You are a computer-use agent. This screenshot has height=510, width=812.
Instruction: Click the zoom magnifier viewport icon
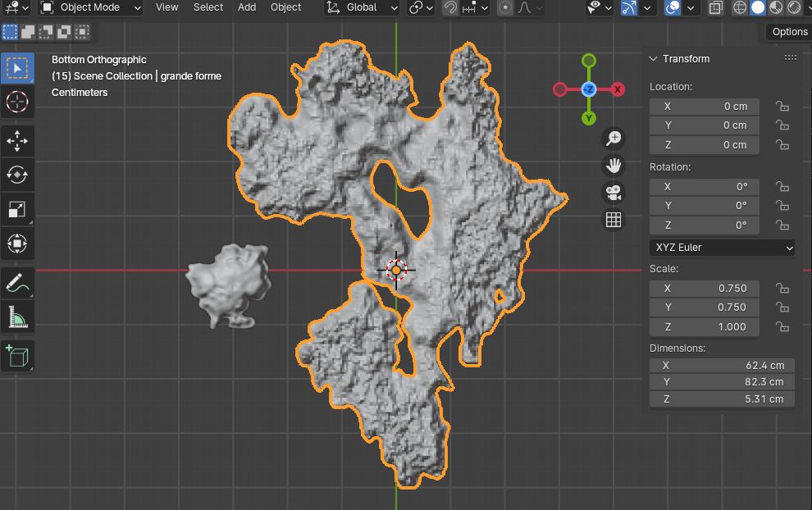[x=614, y=138]
